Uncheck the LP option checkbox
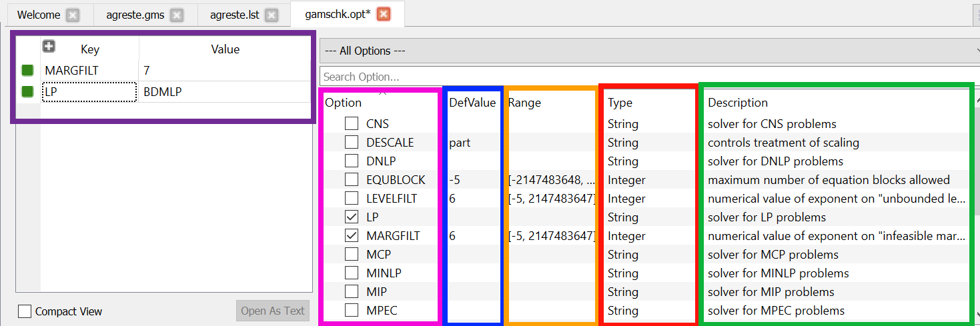 pyautogui.click(x=352, y=217)
